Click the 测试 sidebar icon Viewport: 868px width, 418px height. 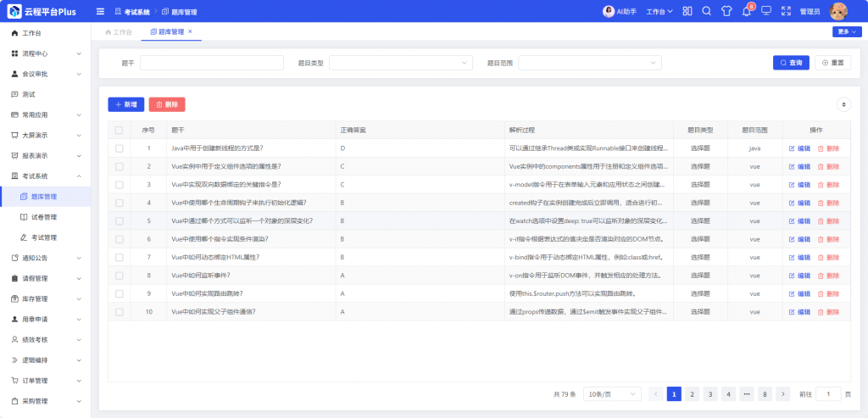[x=15, y=95]
